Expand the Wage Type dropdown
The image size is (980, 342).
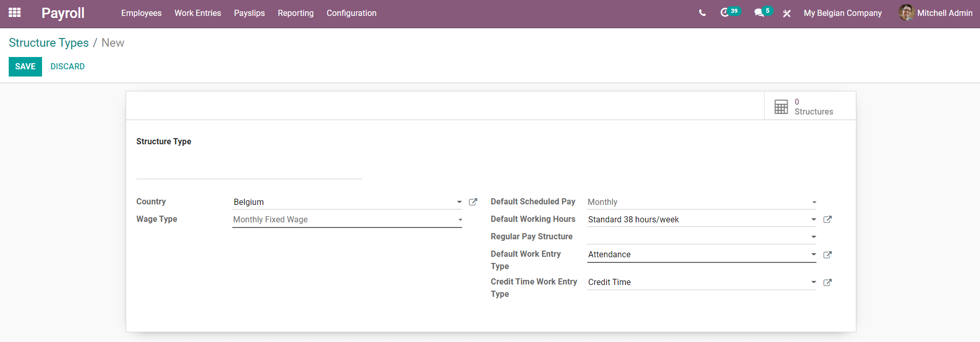click(460, 220)
